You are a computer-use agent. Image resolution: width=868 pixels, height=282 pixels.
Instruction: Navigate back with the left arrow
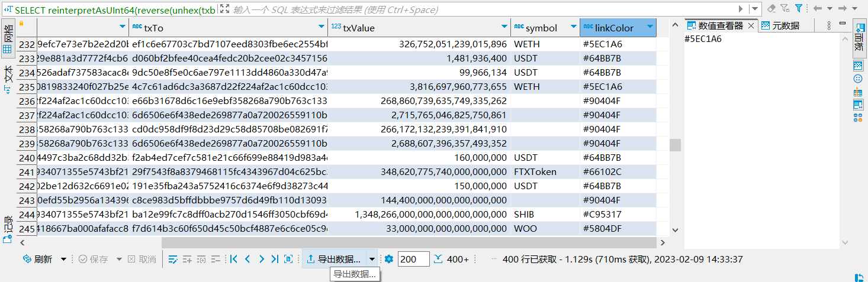tap(818, 9)
